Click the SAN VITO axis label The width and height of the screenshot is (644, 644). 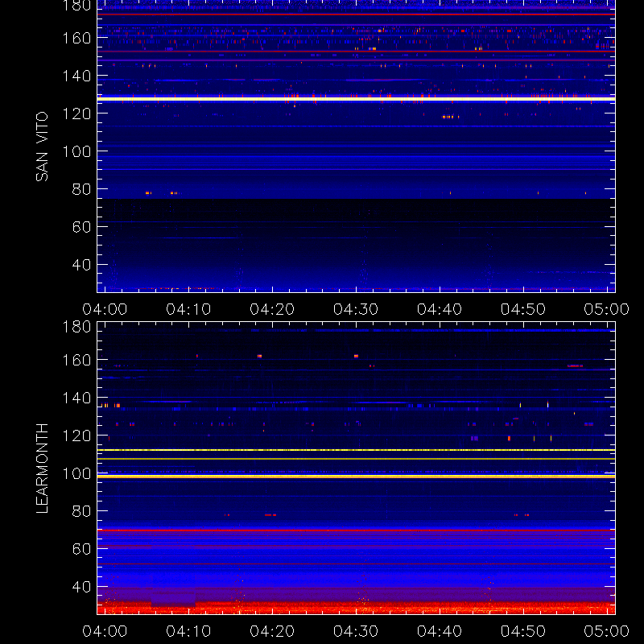coord(42,147)
